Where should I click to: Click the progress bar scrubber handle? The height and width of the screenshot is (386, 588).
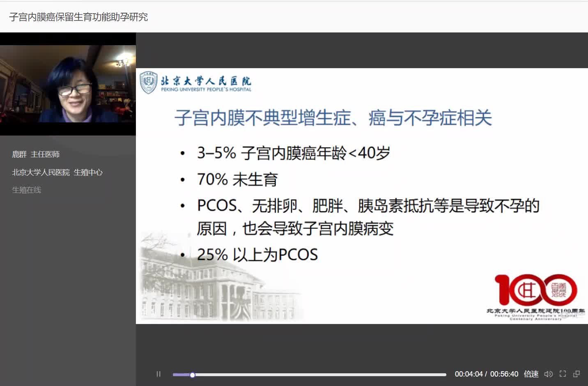coord(193,375)
